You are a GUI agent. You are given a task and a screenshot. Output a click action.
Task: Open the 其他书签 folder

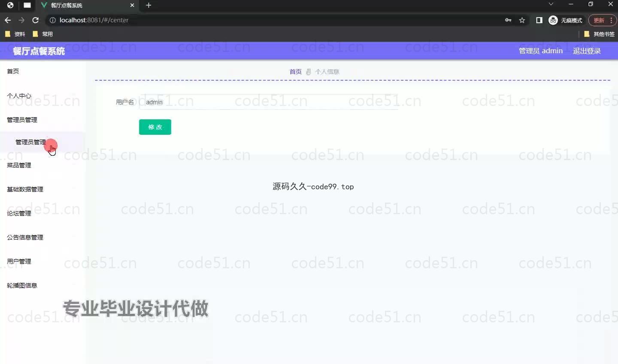point(600,34)
